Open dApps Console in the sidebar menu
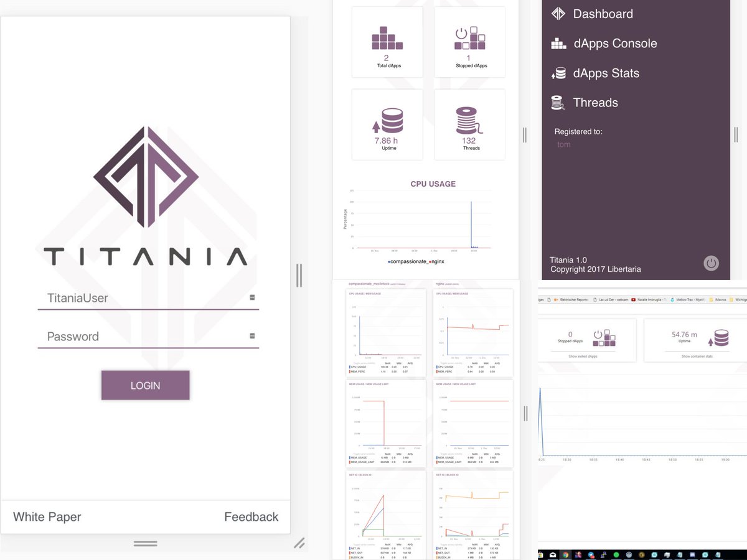The width and height of the screenshot is (747, 560). (615, 44)
